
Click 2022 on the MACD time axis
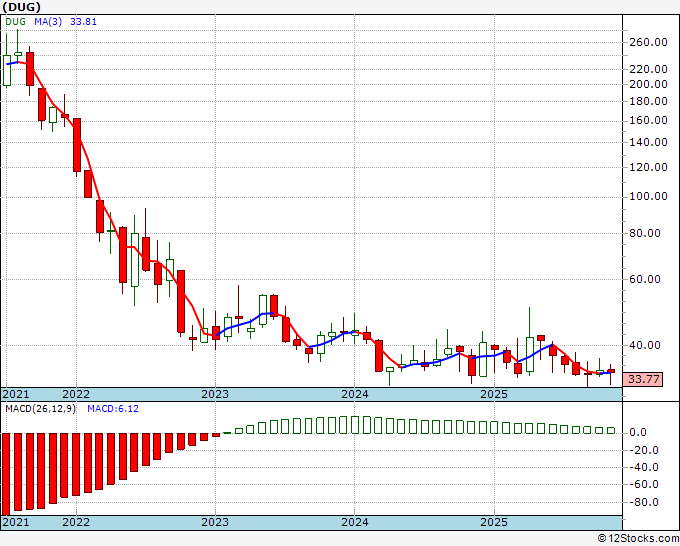(x=76, y=522)
